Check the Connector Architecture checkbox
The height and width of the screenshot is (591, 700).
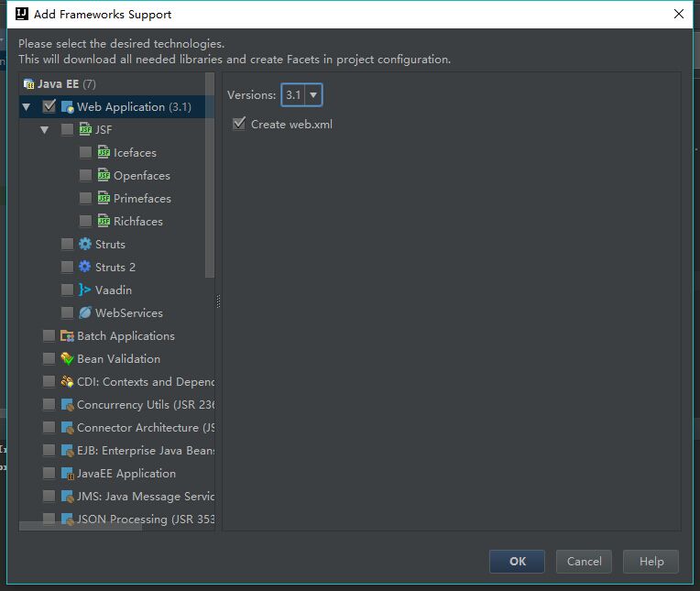tap(49, 427)
